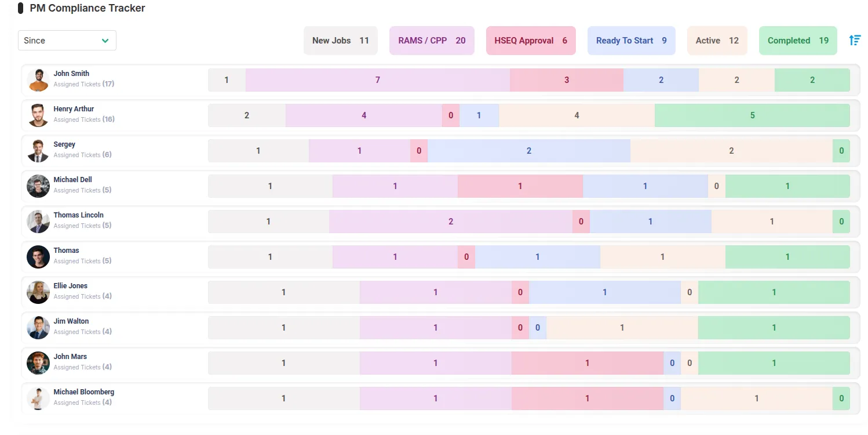
Task: Click the sort order icon
Action: (x=855, y=40)
